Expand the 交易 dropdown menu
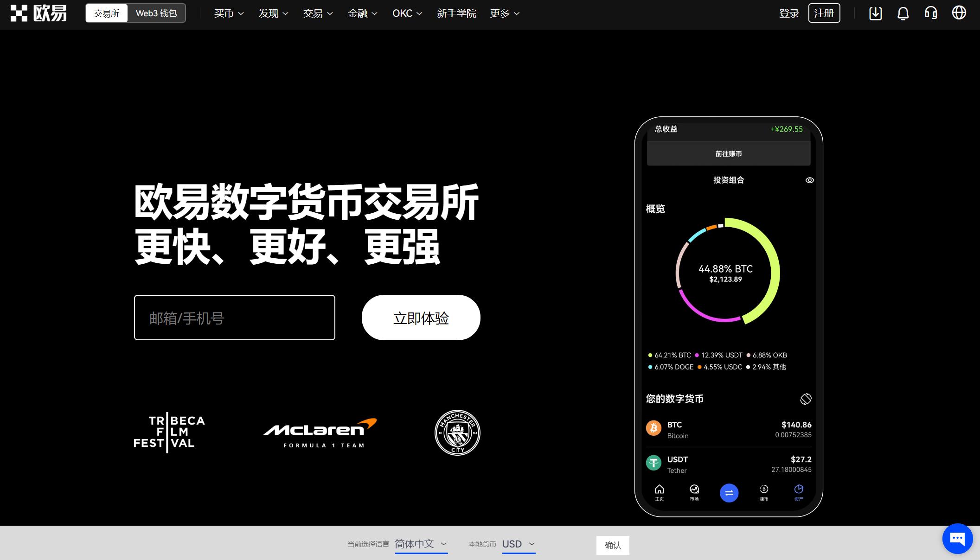The image size is (980, 560). click(x=316, y=13)
